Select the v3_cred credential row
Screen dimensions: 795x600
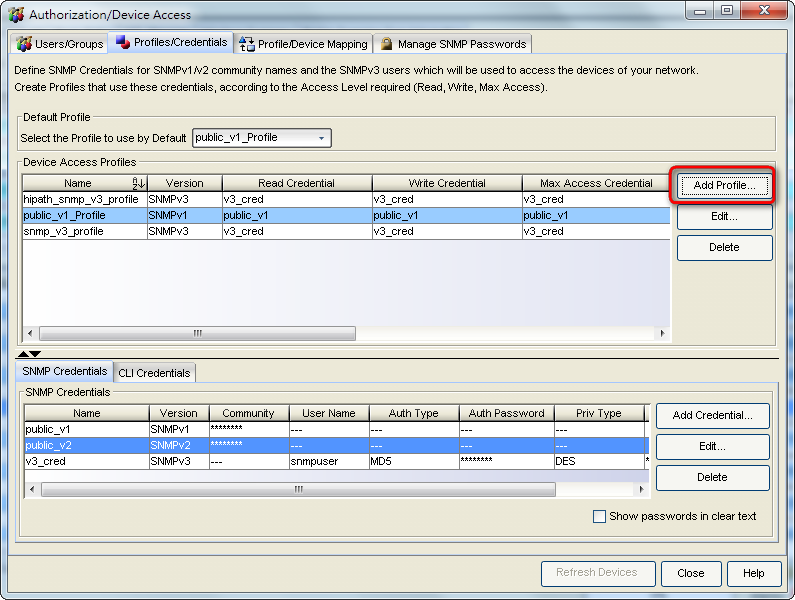(337, 462)
